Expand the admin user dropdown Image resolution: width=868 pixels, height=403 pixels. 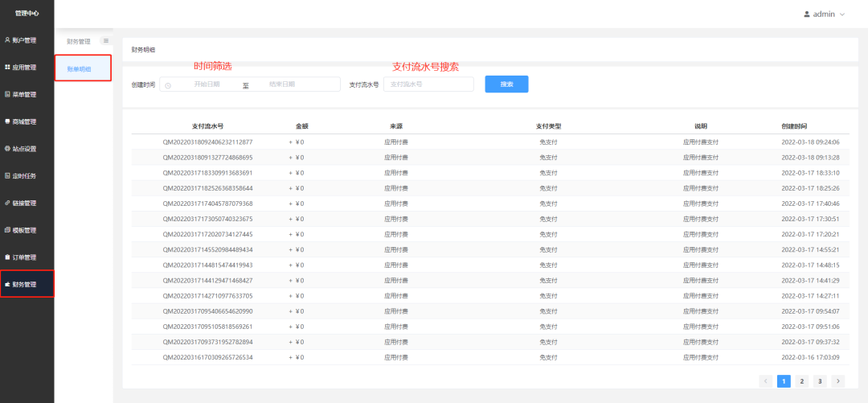pos(825,14)
